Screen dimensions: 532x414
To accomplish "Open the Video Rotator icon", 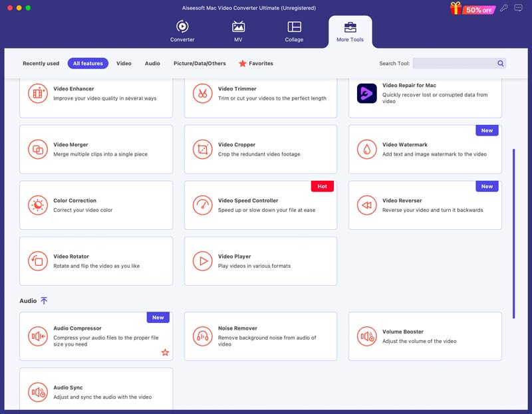I will [x=38, y=261].
